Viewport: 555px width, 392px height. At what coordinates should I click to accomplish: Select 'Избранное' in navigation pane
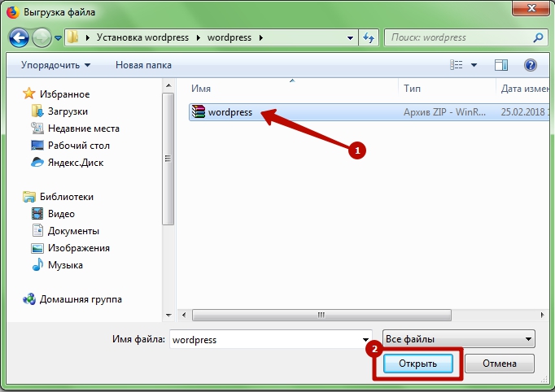(64, 94)
